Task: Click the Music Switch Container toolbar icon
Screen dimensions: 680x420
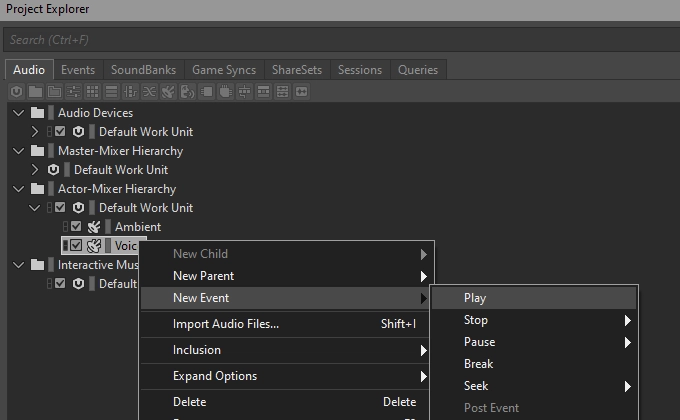Action: pos(245,92)
